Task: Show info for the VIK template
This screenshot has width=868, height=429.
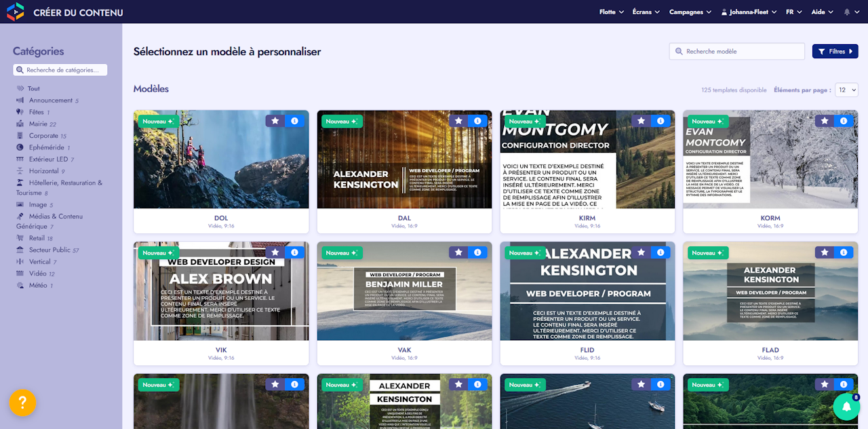Action: click(x=294, y=253)
